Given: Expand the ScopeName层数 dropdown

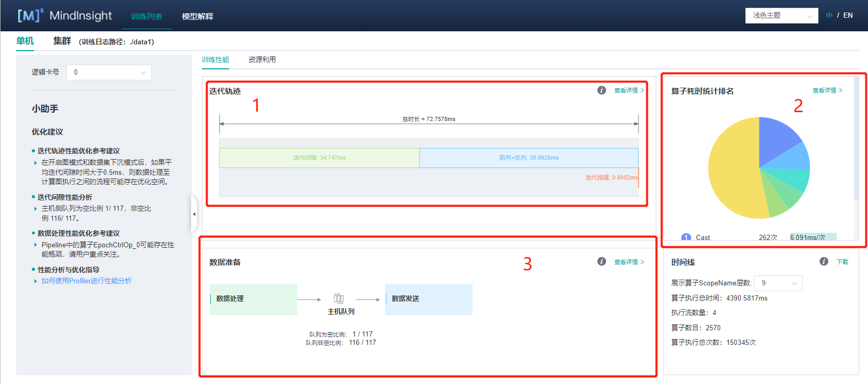Looking at the screenshot, I should point(778,283).
